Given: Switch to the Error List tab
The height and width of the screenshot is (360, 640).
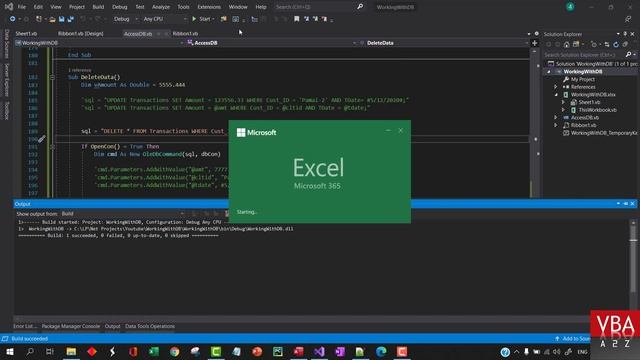Looking at the screenshot, I should pyautogui.click(x=24, y=326).
